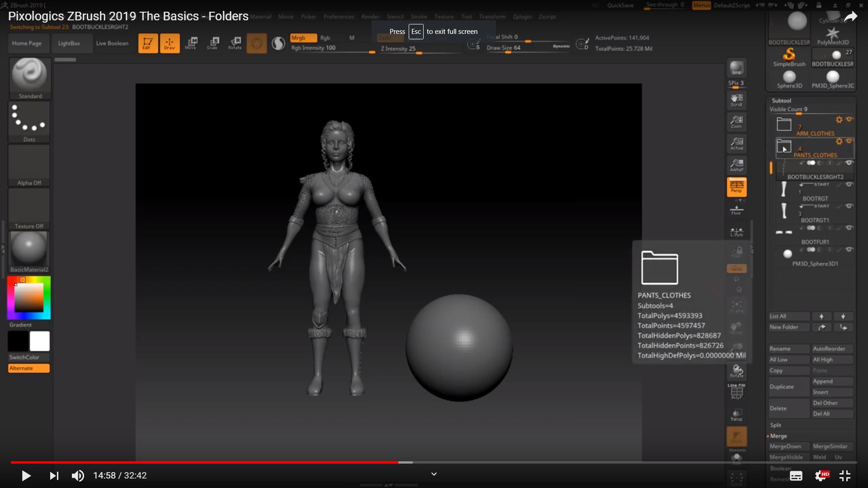
Task: Create a New Folder
Action: point(789,327)
